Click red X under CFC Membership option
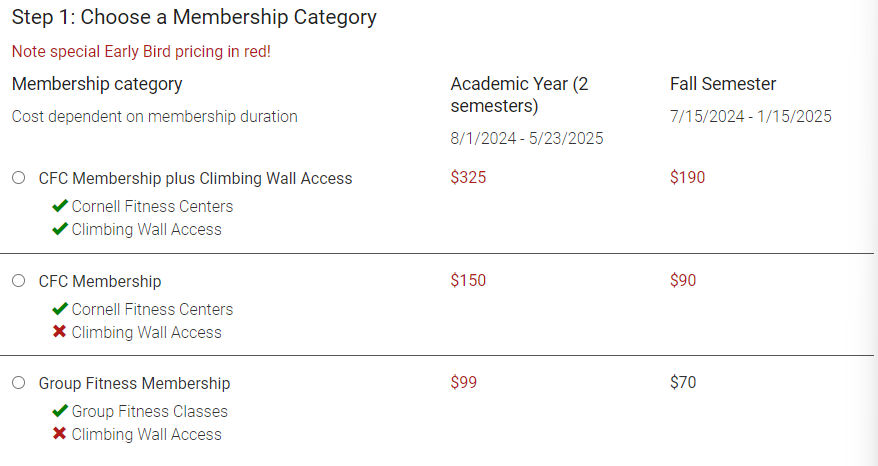878x466 pixels. click(59, 332)
